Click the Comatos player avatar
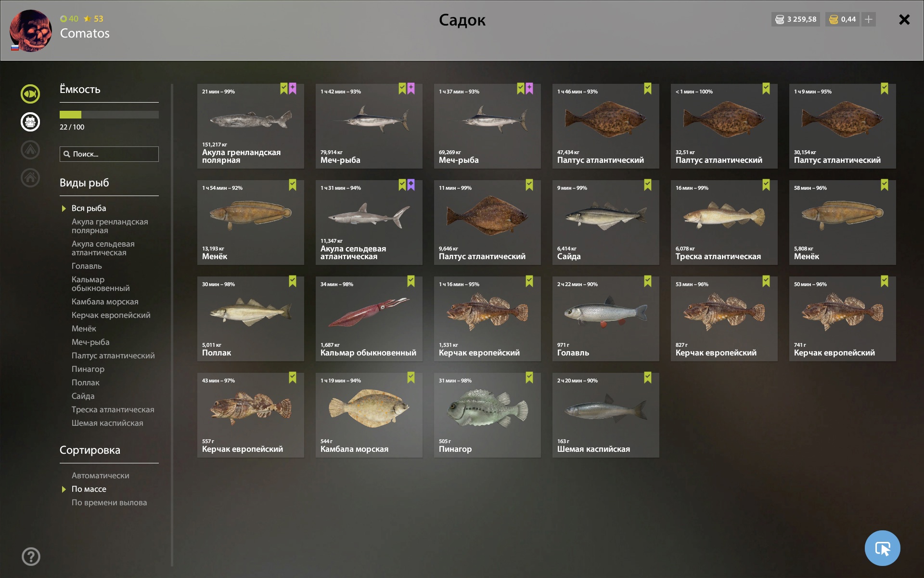The image size is (924, 578). (x=31, y=30)
